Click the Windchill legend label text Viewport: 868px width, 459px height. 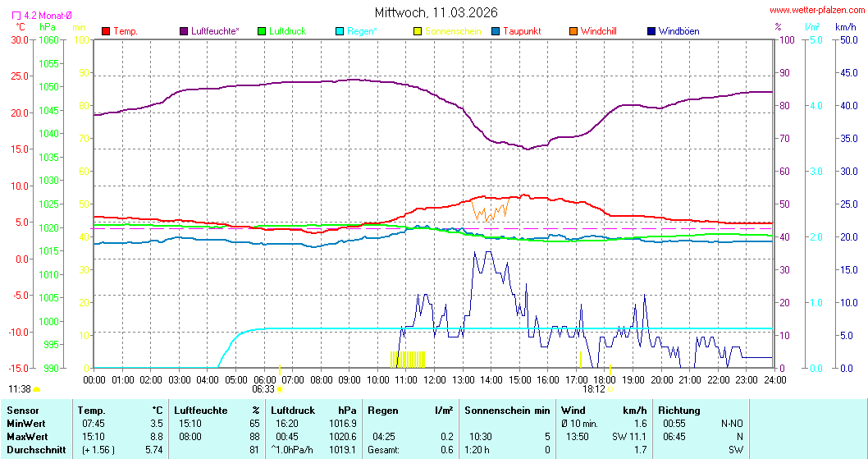tap(598, 31)
